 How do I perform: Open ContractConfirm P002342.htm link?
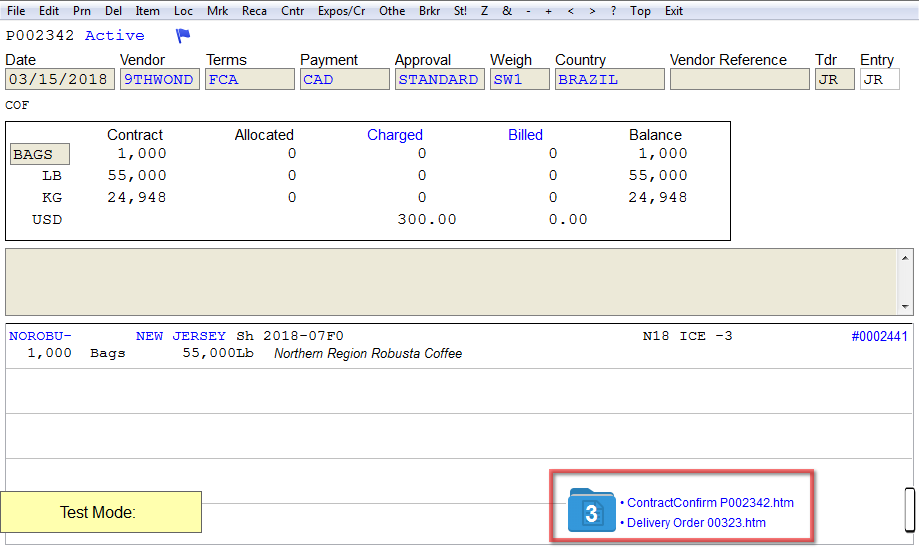pyautogui.click(x=710, y=503)
